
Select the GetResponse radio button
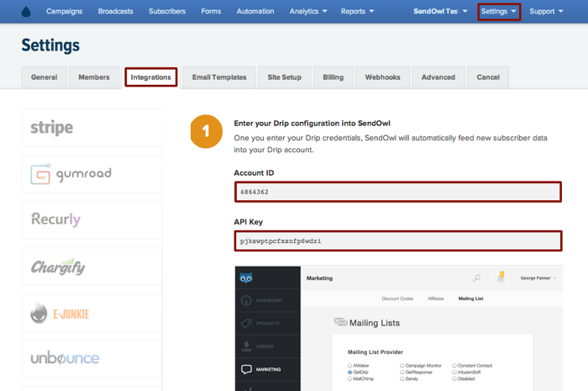[402, 373]
